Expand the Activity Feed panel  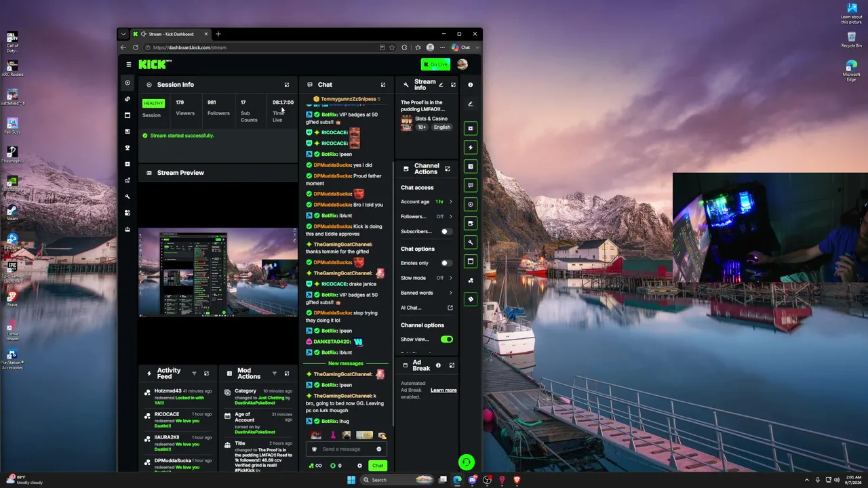[x=207, y=373]
